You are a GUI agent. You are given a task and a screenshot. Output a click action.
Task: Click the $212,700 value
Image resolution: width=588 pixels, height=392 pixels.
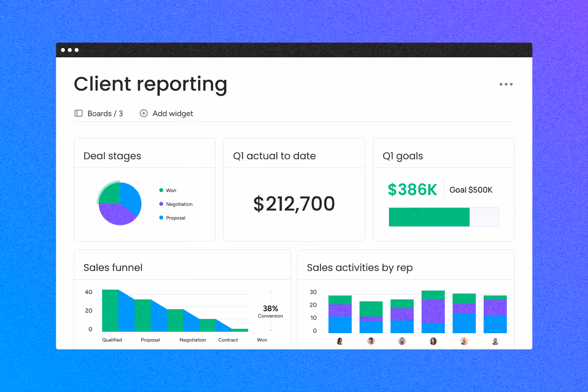(x=294, y=204)
